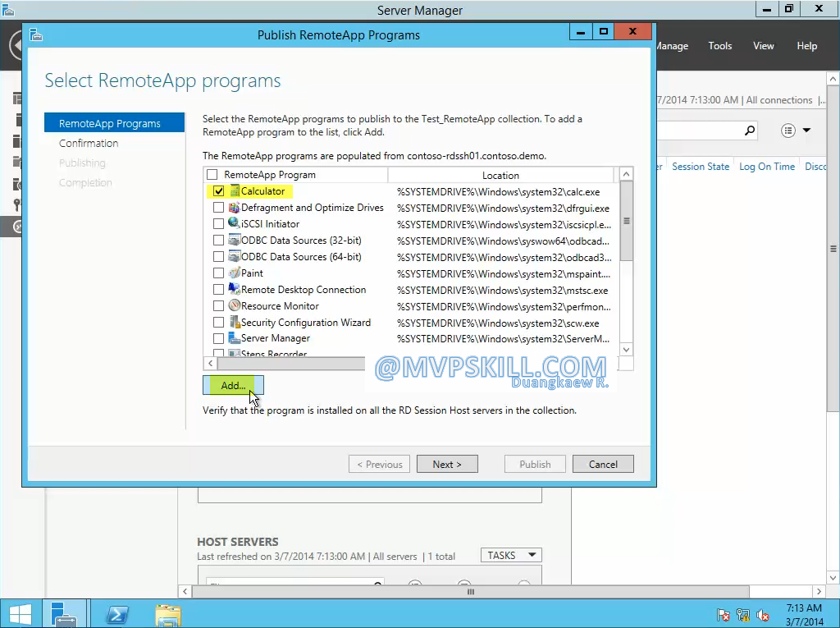Click the Windows Start button

point(20,613)
